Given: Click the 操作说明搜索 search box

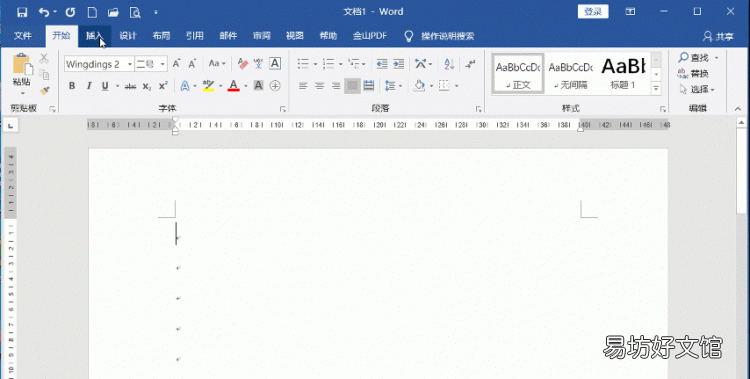Looking at the screenshot, I should click(448, 36).
